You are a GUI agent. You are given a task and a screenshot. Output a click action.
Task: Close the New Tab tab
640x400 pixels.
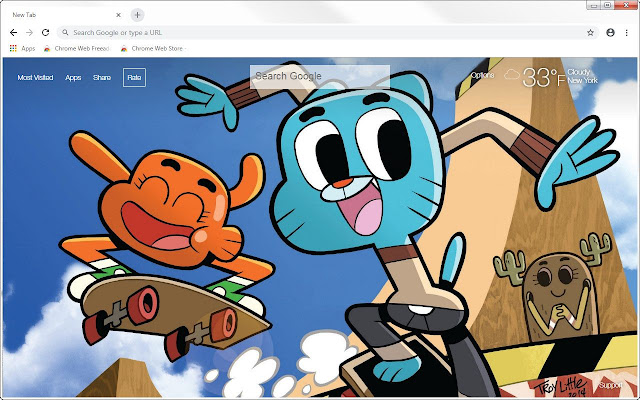pyautogui.click(x=118, y=15)
